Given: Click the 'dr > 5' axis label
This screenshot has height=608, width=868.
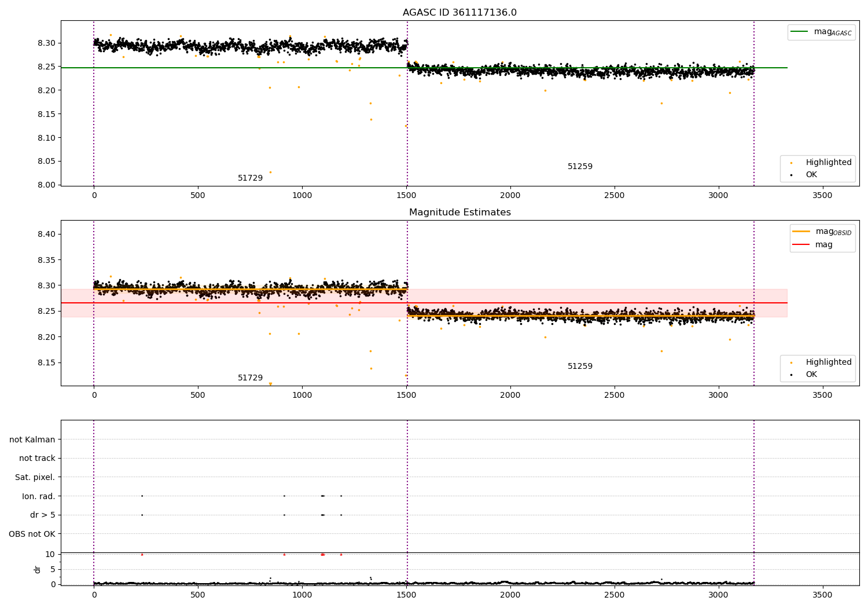Looking at the screenshot, I should 43,515.
